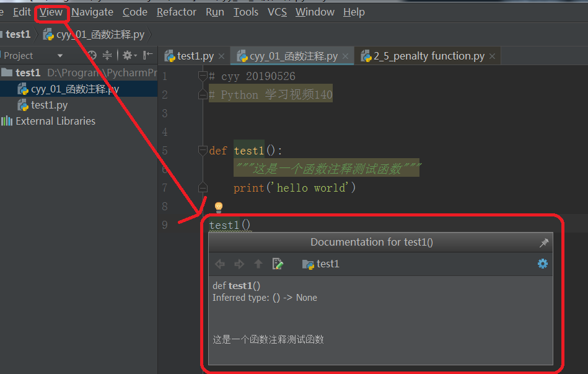Click fold end marker at line 2
This screenshot has height=374, width=588.
[203, 95]
